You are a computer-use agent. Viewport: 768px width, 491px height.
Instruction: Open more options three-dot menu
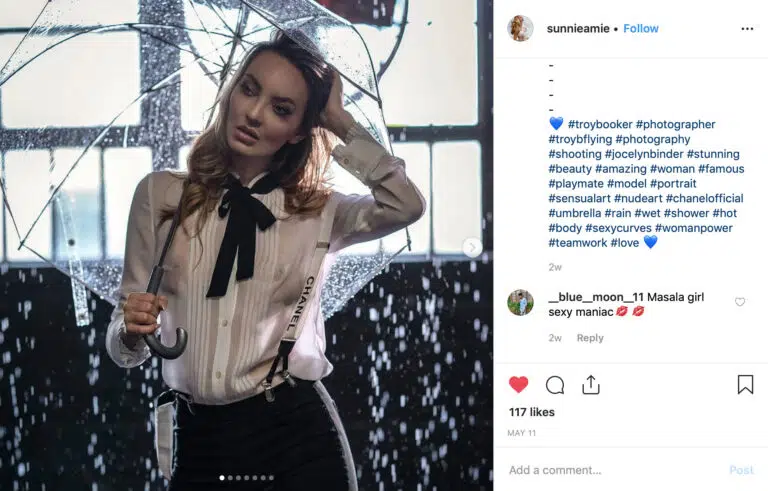[747, 29]
